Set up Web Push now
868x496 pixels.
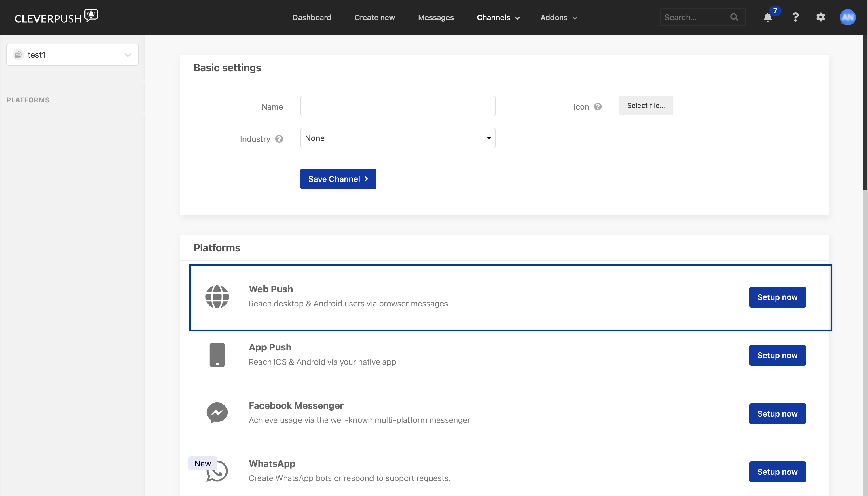777,297
